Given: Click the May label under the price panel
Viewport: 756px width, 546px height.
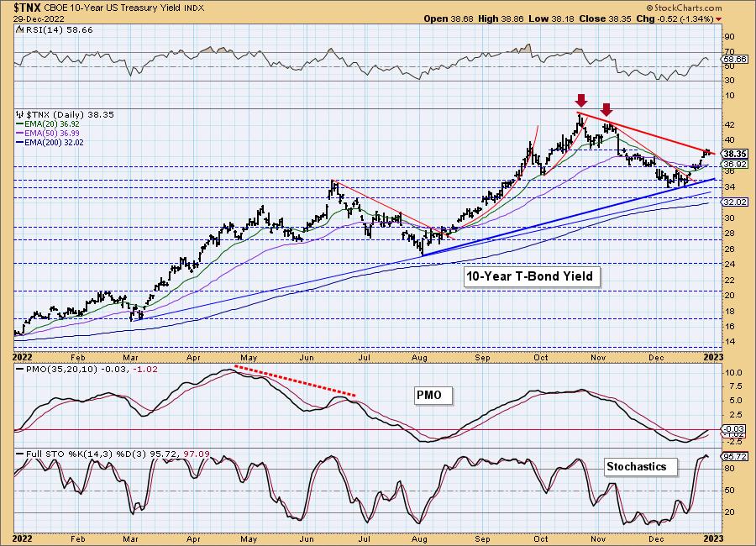Looking at the screenshot, I should click(249, 357).
